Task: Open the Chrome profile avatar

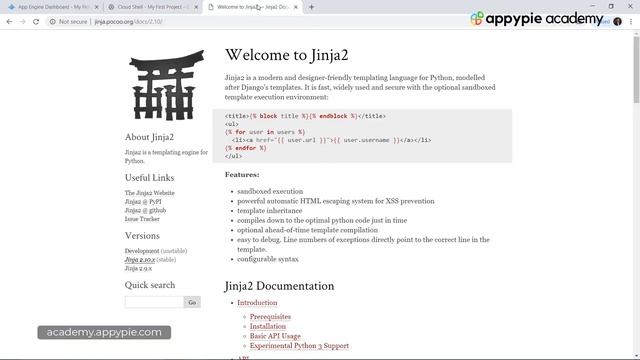Action: (617, 21)
